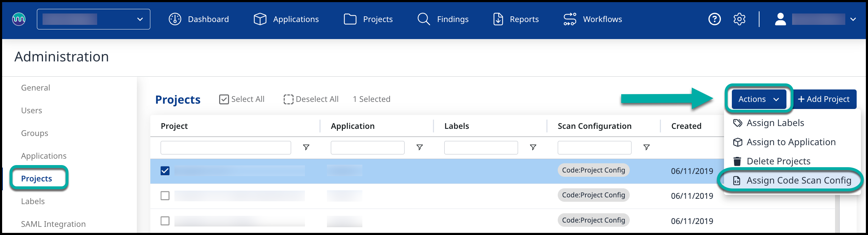
Task: Expand the user account dropdown chevron
Action: pyautogui.click(x=853, y=19)
